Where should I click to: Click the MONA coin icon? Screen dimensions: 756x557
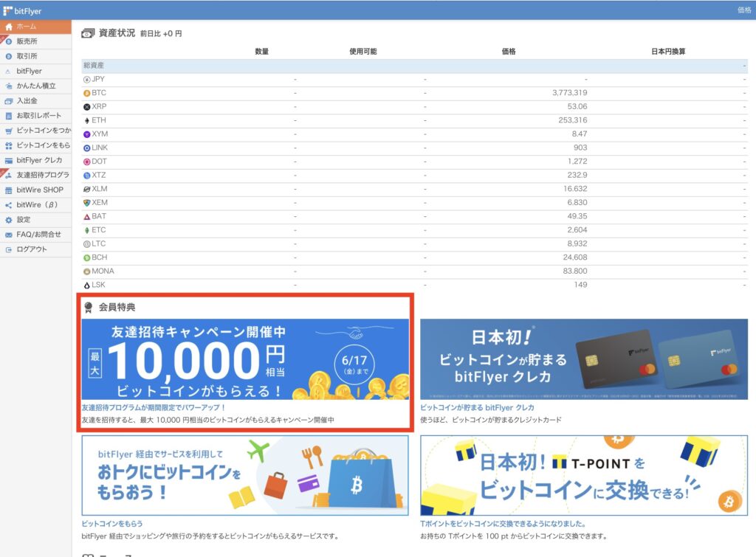click(x=87, y=271)
